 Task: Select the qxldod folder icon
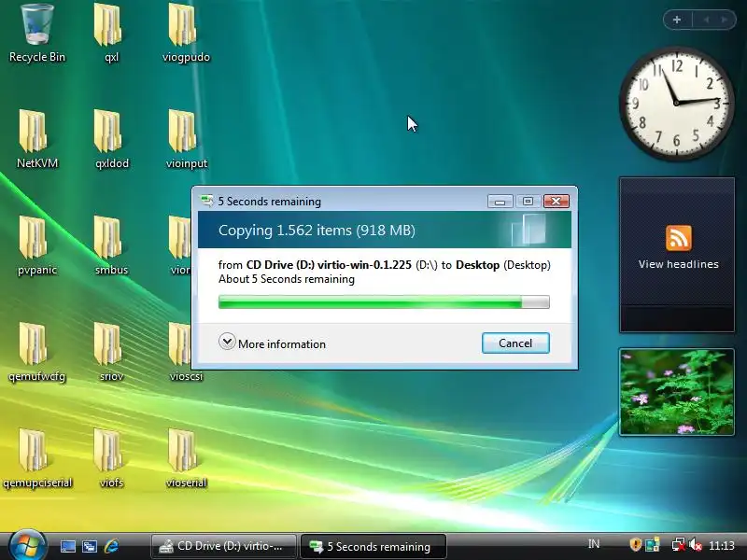tap(111, 139)
